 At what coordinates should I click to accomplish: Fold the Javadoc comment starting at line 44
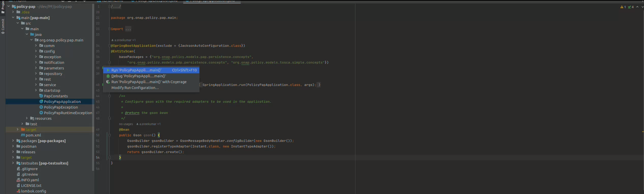[x=109, y=96]
